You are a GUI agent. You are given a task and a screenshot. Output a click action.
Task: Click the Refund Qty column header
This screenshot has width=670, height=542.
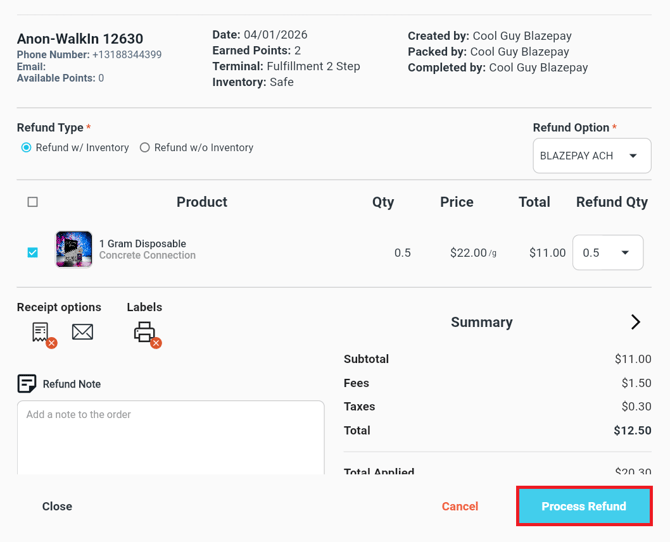612,202
